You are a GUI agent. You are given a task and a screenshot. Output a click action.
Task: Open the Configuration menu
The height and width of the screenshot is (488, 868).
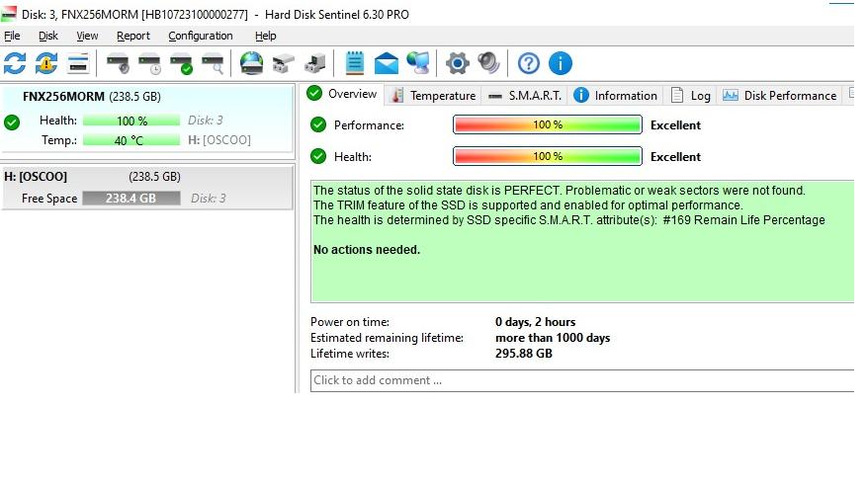(x=201, y=36)
